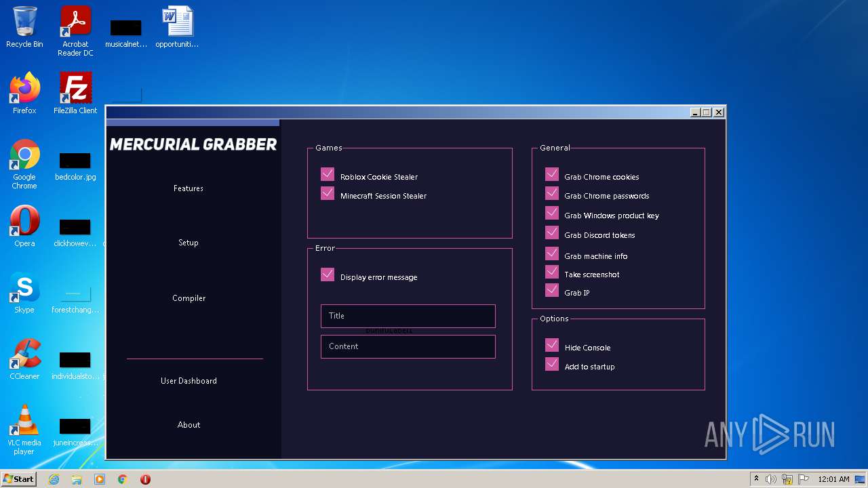
Task: Launch Firefox from the desktop
Action: (24, 94)
